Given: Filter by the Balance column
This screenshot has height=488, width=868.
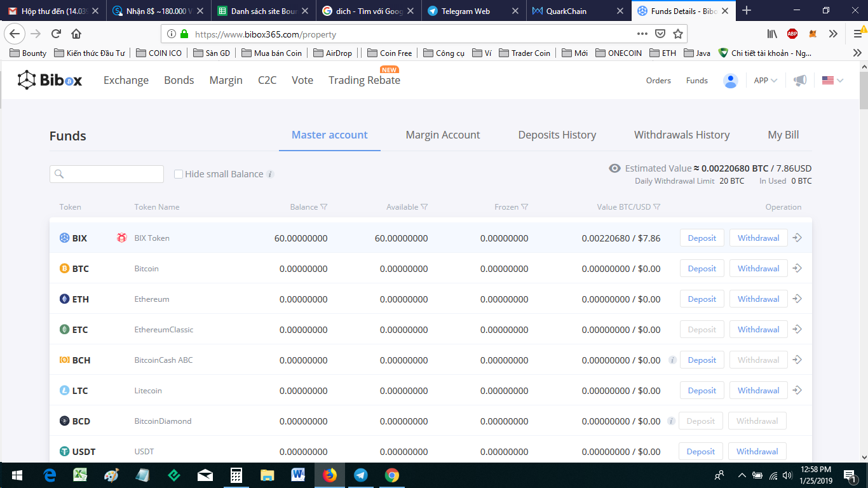Looking at the screenshot, I should click(x=324, y=207).
